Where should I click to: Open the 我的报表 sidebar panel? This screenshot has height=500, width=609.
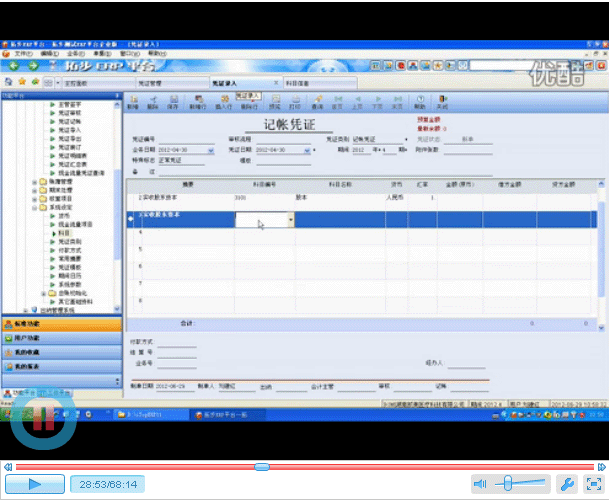[28, 366]
